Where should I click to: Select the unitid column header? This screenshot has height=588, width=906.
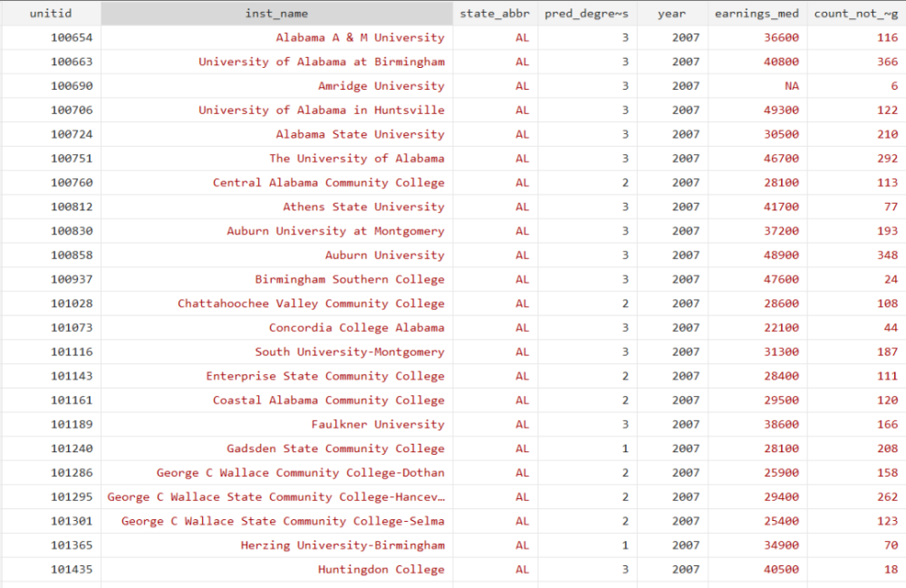[x=51, y=14]
